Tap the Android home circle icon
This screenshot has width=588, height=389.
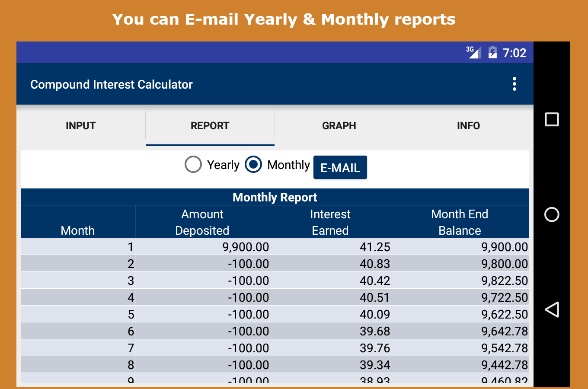click(552, 214)
